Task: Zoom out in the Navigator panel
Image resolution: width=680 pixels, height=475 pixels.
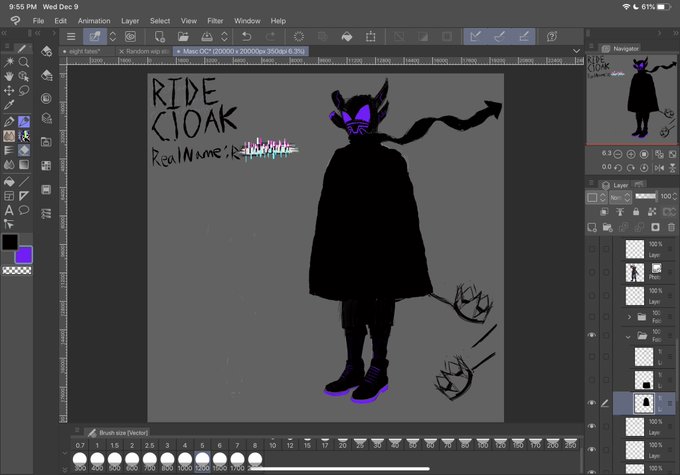Action: (x=618, y=154)
